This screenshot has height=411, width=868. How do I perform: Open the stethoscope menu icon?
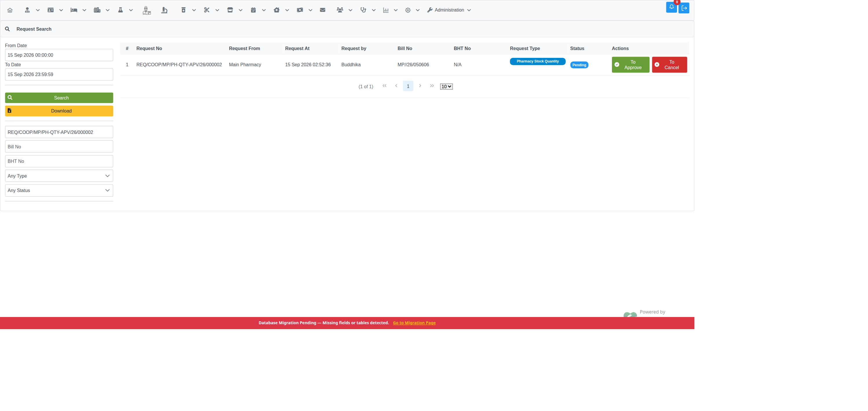[x=363, y=10]
